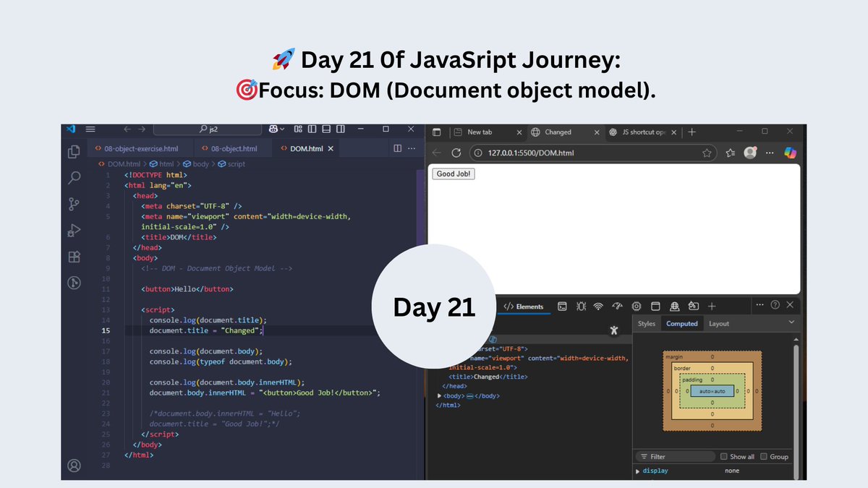Open the Extensions view in VS Code

pyautogui.click(x=74, y=257)
